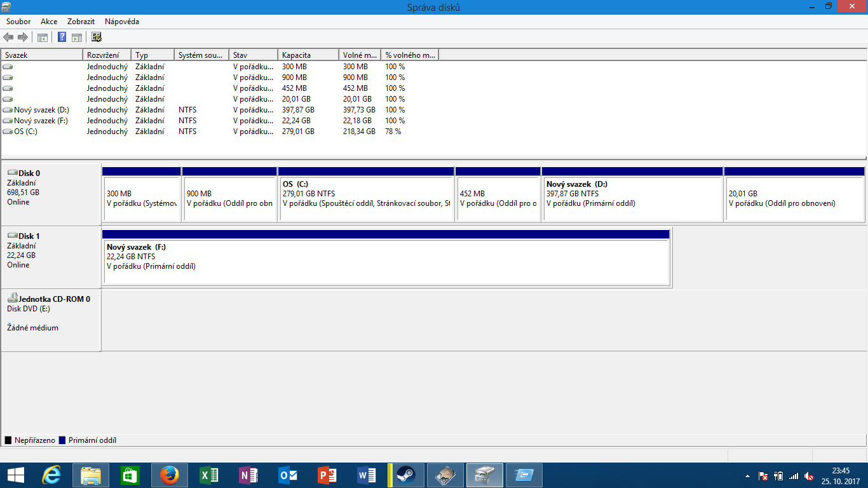
Task: Click the Help question mark toolbar icon
Action: pyautogui.click(x=62, y=37)
